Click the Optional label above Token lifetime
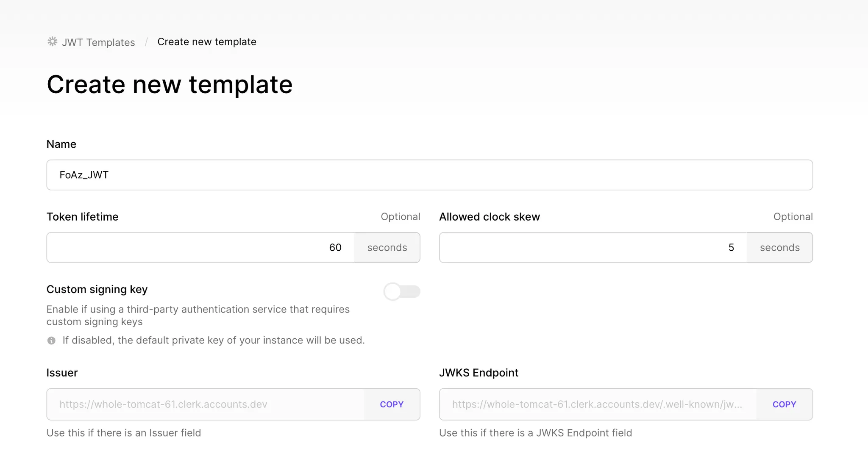 (x=401, y=216)
